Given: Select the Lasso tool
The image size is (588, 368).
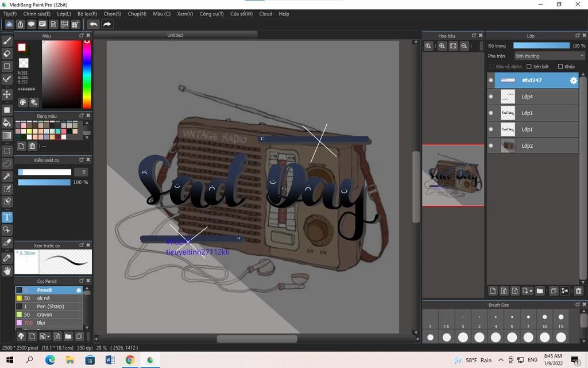Looking at the screenshot, I should [7, 164].
